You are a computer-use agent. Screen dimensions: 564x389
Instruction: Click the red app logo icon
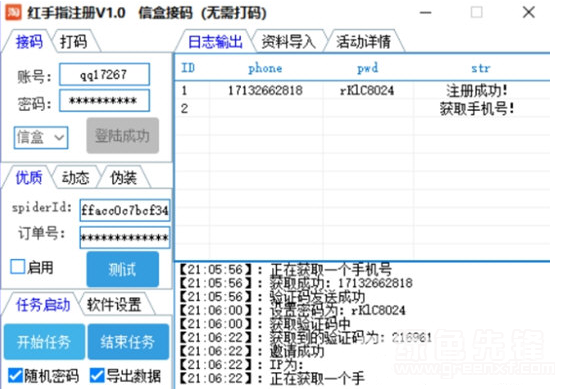coord(13,13)
